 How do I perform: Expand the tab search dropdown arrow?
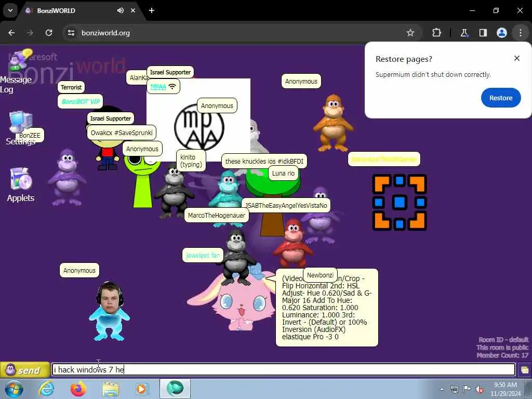click(10, 10)
